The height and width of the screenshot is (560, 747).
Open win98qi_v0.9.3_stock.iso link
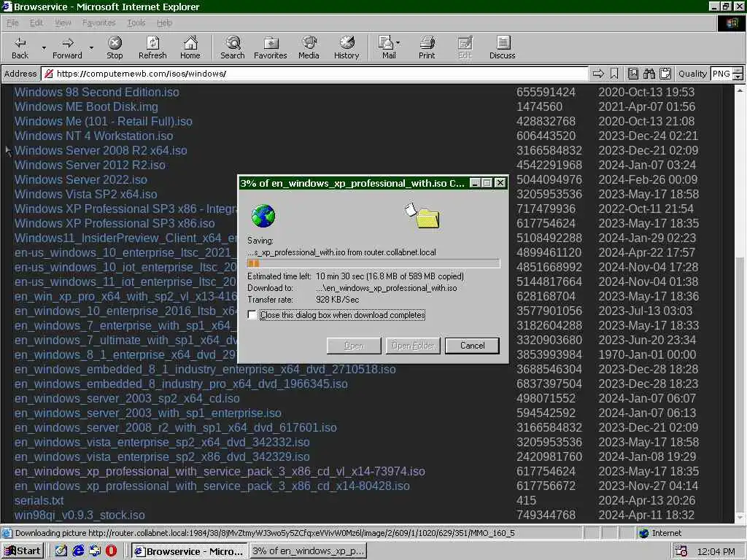[x=80, y=516]
